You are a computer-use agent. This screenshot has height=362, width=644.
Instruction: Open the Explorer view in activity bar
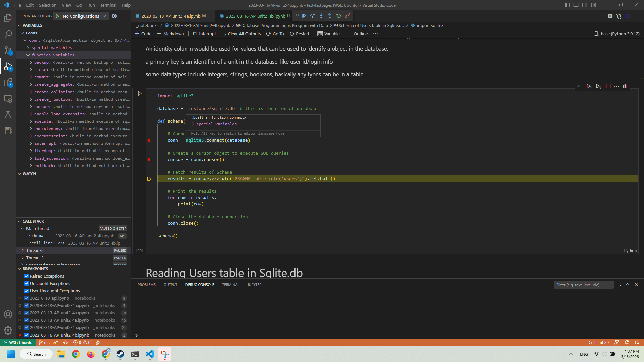(8, 18)
